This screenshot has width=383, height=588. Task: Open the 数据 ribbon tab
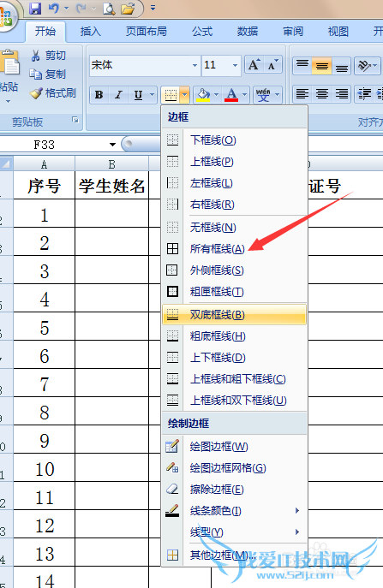pos(248,31)
